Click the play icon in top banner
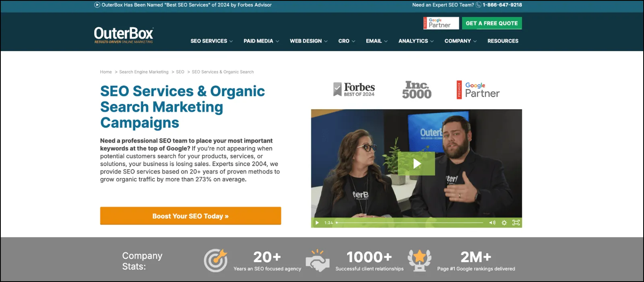644x282 pixels. [x=97, y=5]
